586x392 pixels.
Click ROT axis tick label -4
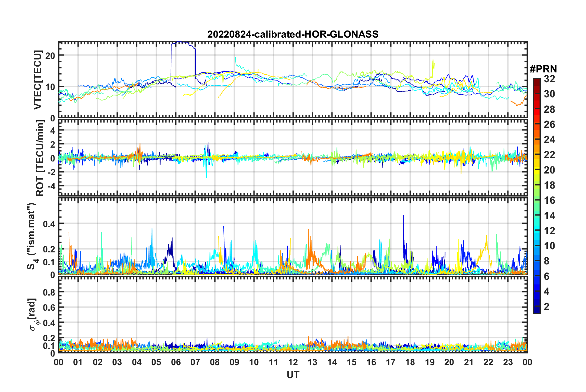click(x=51, y=186)
